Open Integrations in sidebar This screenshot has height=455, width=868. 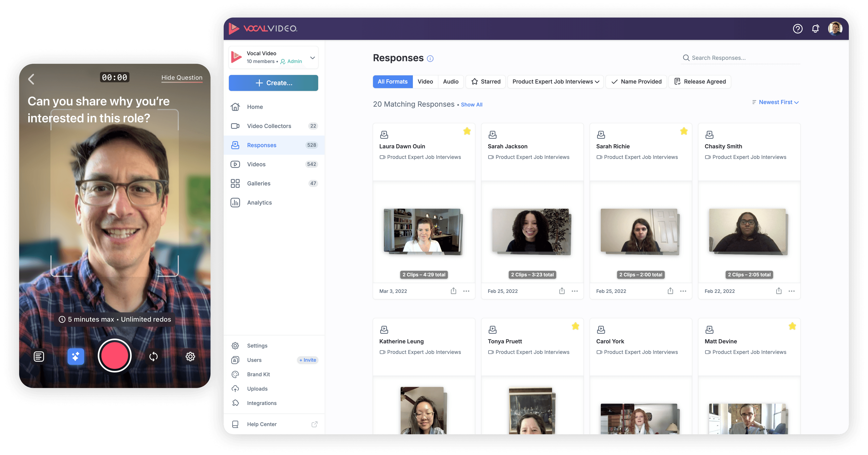tap(274, 403)
